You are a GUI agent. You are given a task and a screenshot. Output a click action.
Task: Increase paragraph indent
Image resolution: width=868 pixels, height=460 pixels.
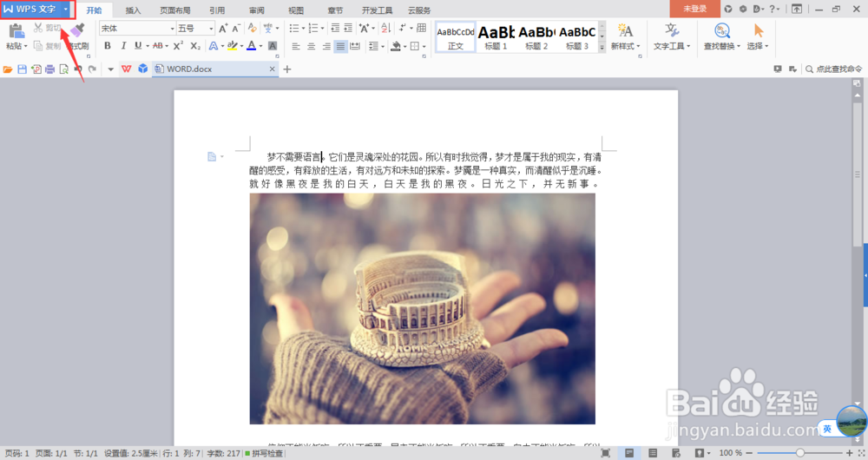click(348, 29)
